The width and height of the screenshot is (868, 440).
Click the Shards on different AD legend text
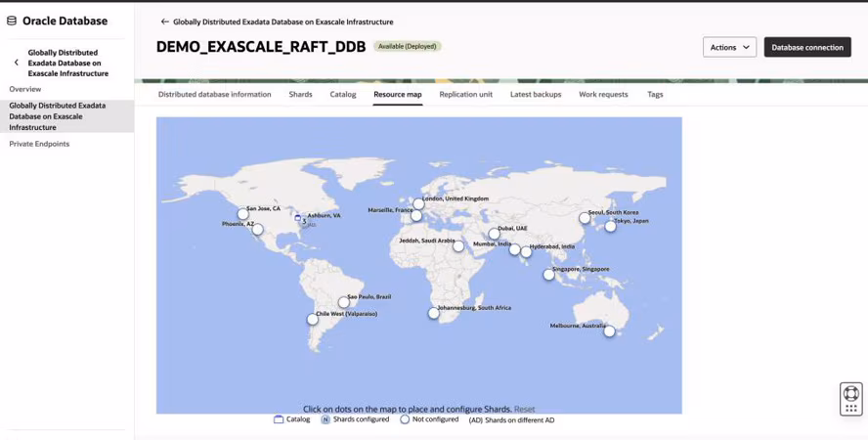pos(511,420)
